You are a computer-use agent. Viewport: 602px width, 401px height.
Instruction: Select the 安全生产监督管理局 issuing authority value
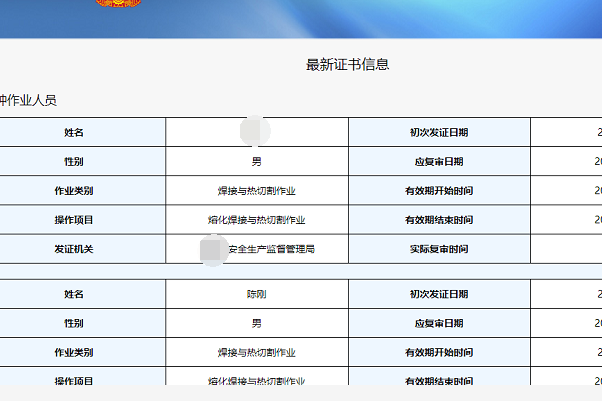(x=271, y=249)
